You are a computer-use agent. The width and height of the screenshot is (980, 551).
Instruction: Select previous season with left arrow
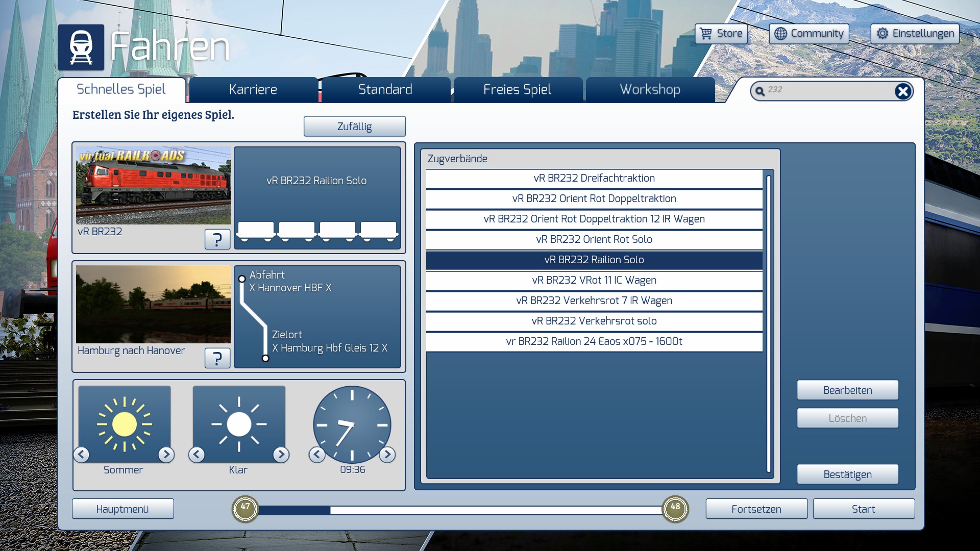[82, 454]
